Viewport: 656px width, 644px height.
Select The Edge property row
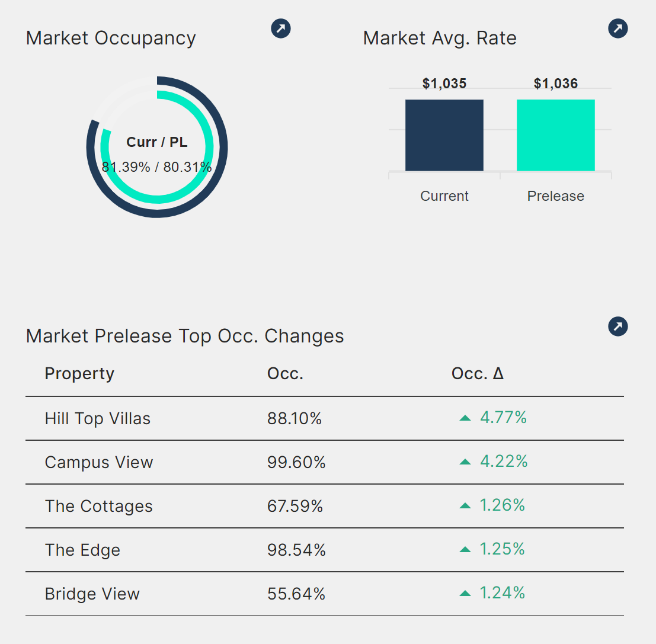click(82, 550)
